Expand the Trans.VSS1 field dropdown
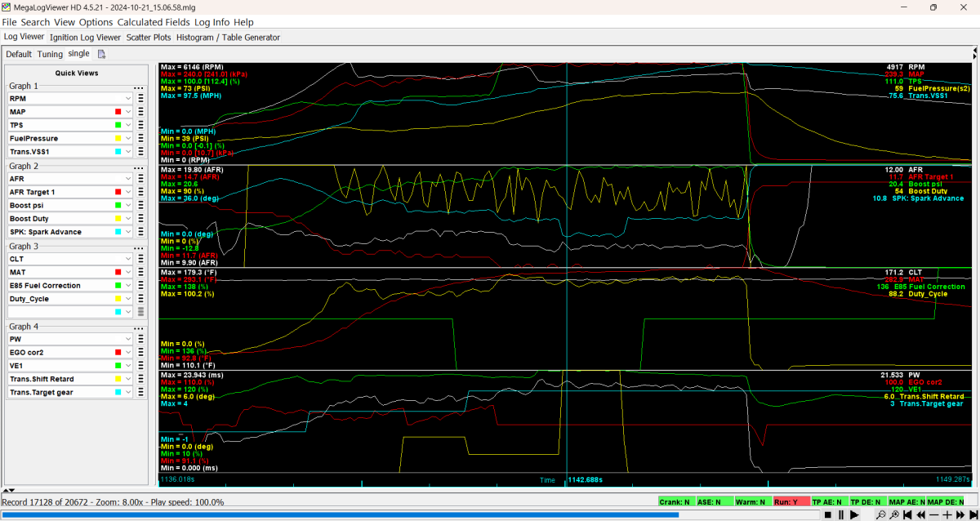This screenshot has height=521, width=980. click(x=129, y=152)
